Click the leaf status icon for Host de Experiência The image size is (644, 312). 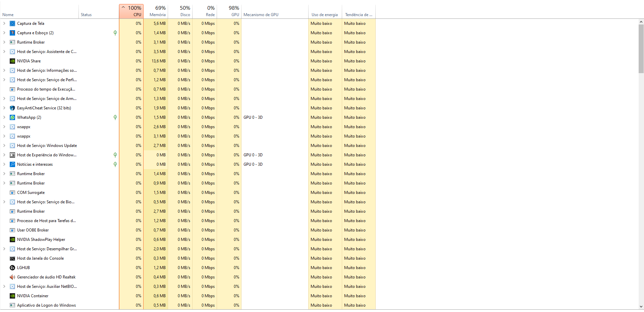pyautogui.click(x=115, y=155)
